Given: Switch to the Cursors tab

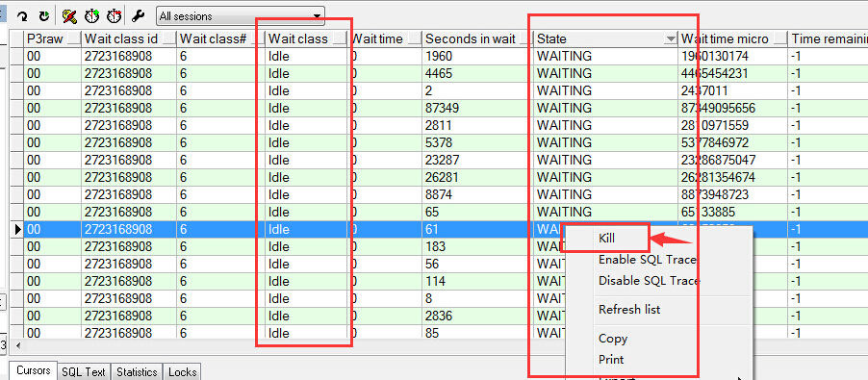Looking at the screenshot, I should [x=34, y=370].
